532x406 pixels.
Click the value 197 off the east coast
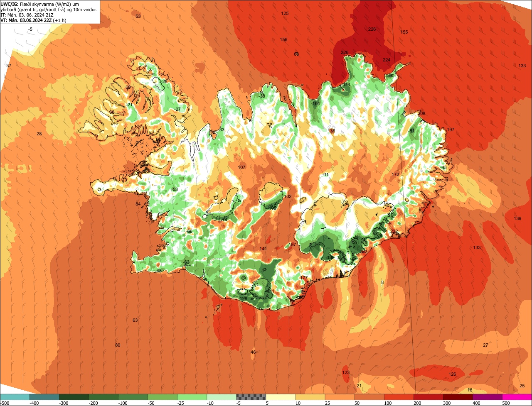(451, 130)
